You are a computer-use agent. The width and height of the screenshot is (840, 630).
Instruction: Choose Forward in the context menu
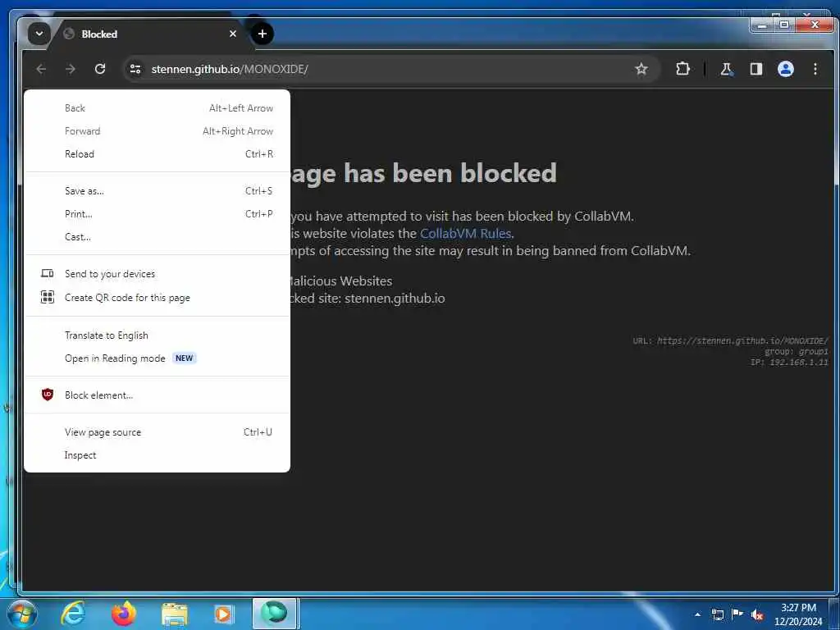(x=157, y=131)
